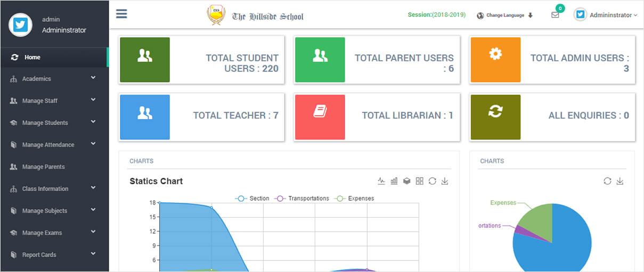The width and height of the screenshot is (644, 272).
Task: Restore the Statics Chart
Action: 432,181
